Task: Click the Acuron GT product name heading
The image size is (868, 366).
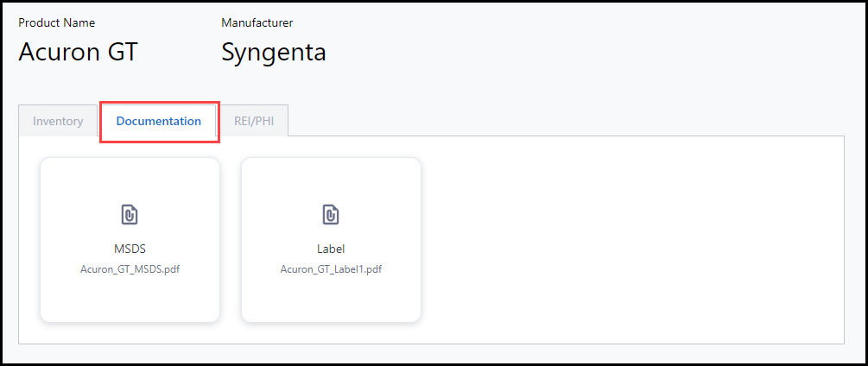Action: (78, 52)
